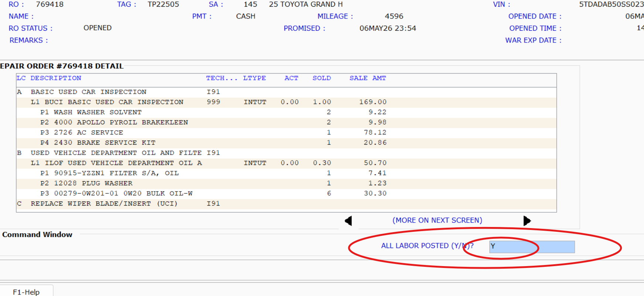The height and width of the screenshot is (296, 644).
Task: Open the F1-Help tab
Action: [26, 292]
